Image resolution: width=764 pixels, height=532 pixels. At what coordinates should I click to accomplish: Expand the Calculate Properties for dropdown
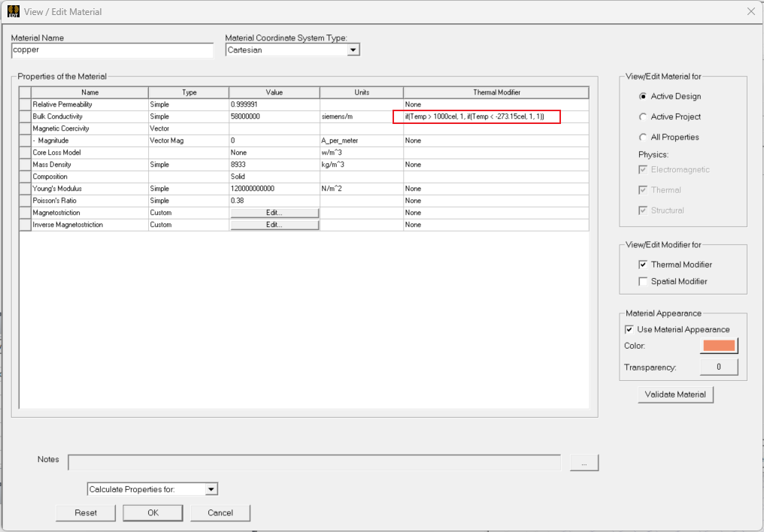click(211, 489)
